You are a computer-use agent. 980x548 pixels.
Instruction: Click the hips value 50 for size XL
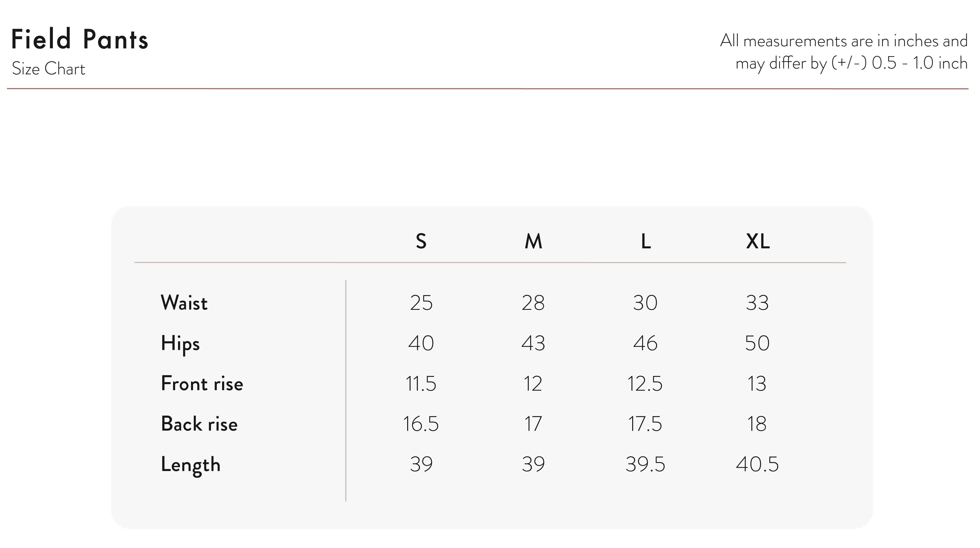pos(757,343)
